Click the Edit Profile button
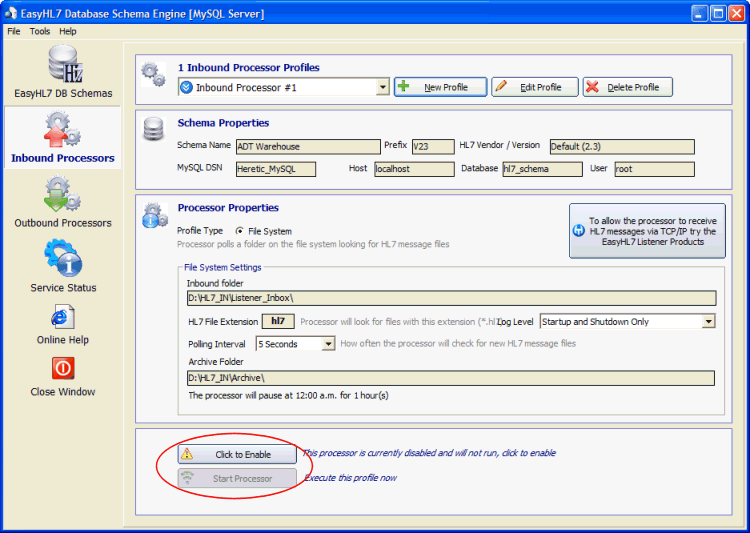This screenshot has height=533, width=750. point(535,87)
